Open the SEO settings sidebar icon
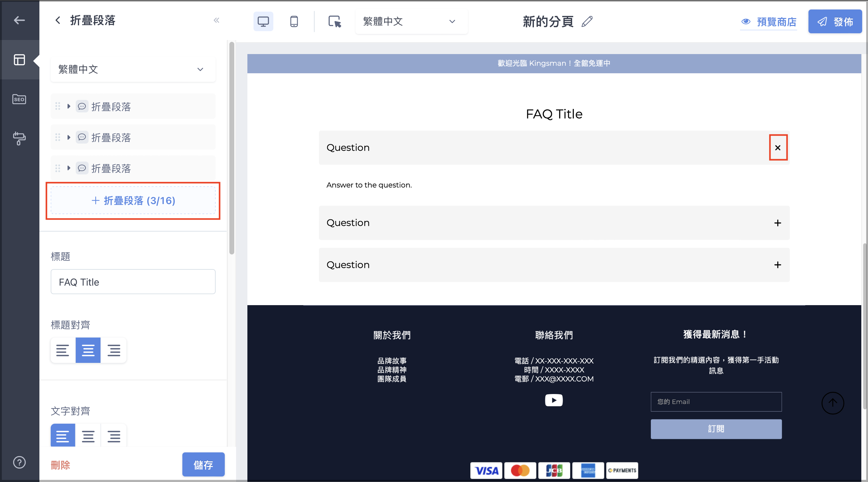 pyautogui.click(x=19, y=99)
